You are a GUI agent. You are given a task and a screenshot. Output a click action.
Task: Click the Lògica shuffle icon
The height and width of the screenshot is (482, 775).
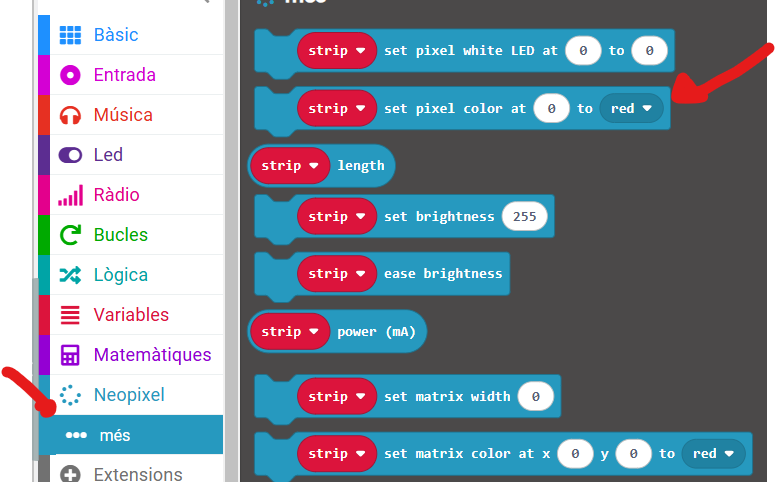70,275
